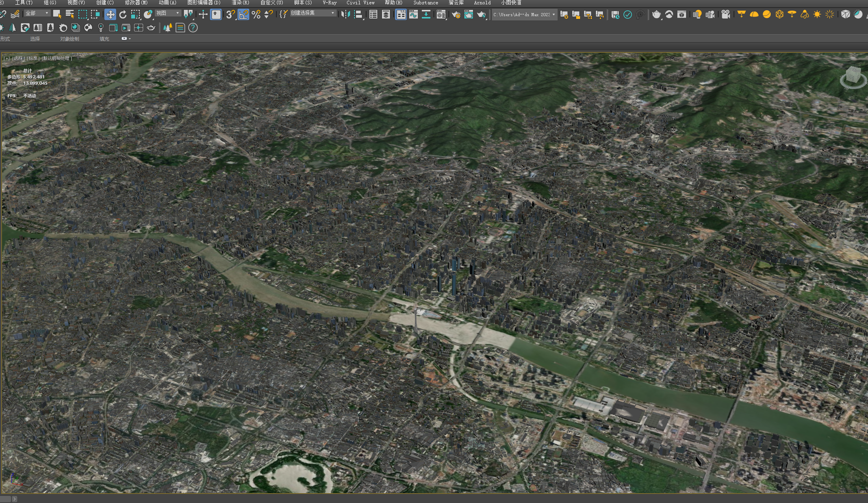Click the V-Ray physical camera icon
Screen dimensions: 868x503
point(725,15)
